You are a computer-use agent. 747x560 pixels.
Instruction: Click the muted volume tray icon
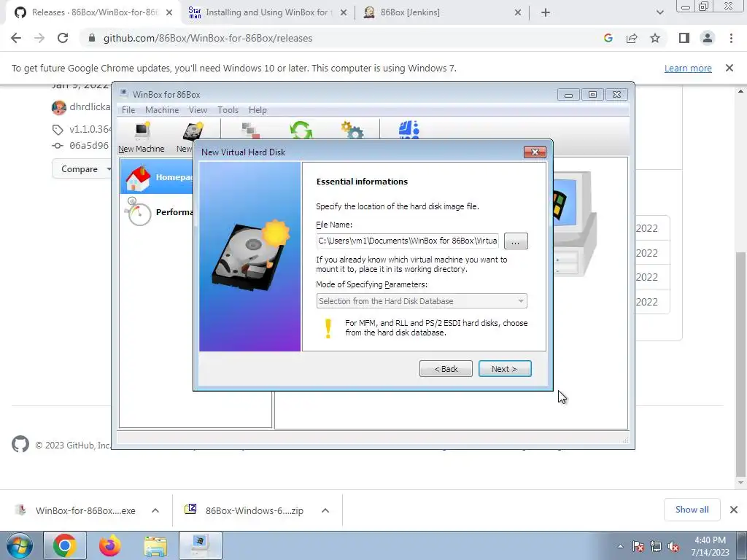tap(673, 546)
